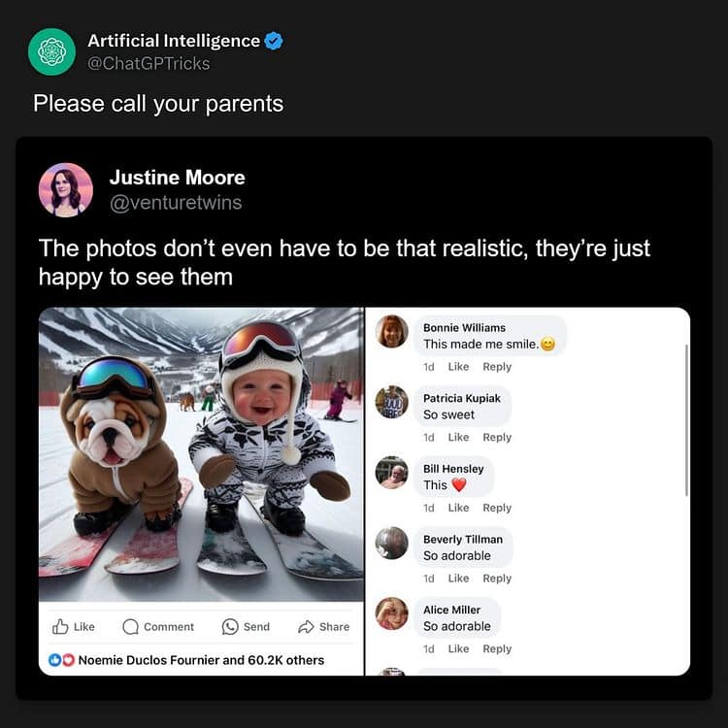Like Beverly Tillman's comment
Screen dimensions: 728x728
458,579
